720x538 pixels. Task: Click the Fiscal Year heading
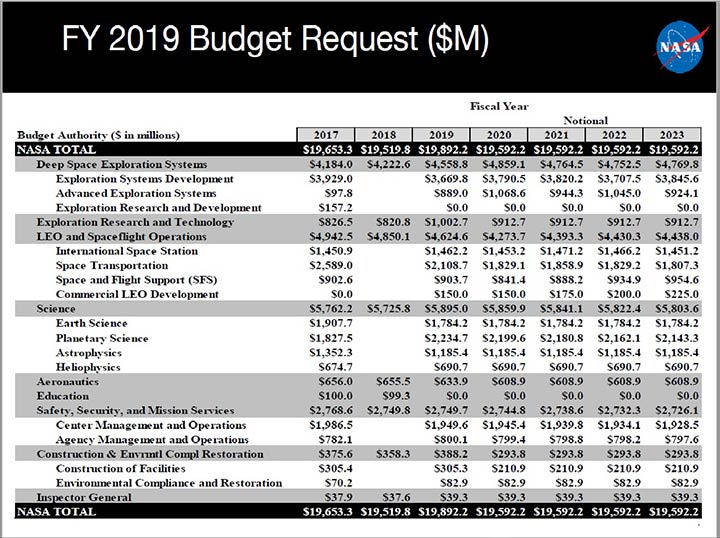(x=499, y=106)
